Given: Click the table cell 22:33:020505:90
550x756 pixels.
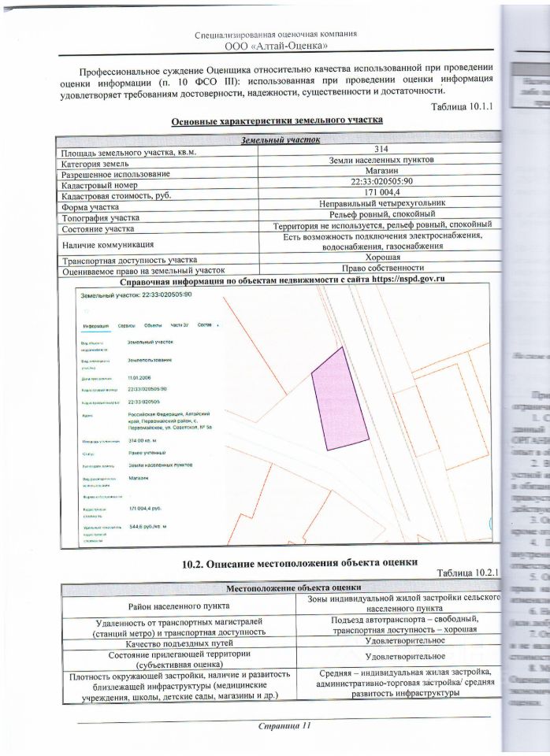Looking at the screenshot, I should 381,182.
